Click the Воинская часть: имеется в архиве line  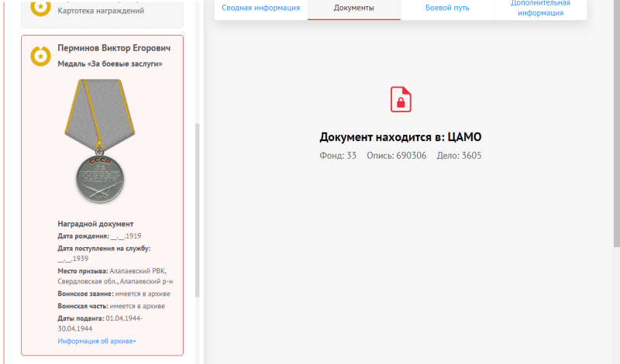tap(111, 306)
